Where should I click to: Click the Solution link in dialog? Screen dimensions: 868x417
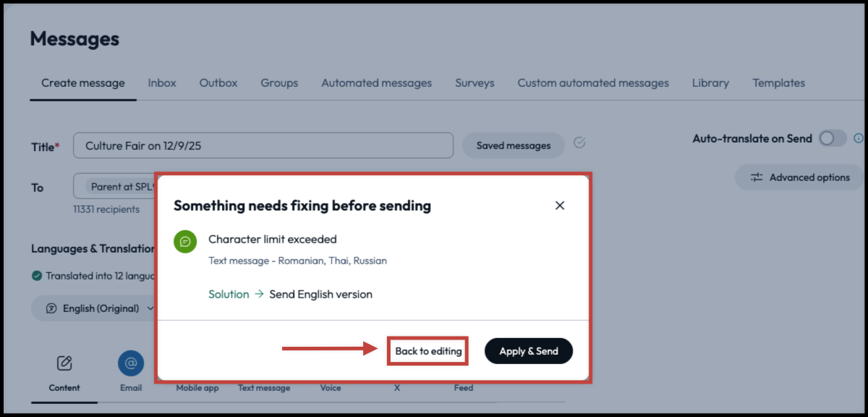(x=229, y=295)
